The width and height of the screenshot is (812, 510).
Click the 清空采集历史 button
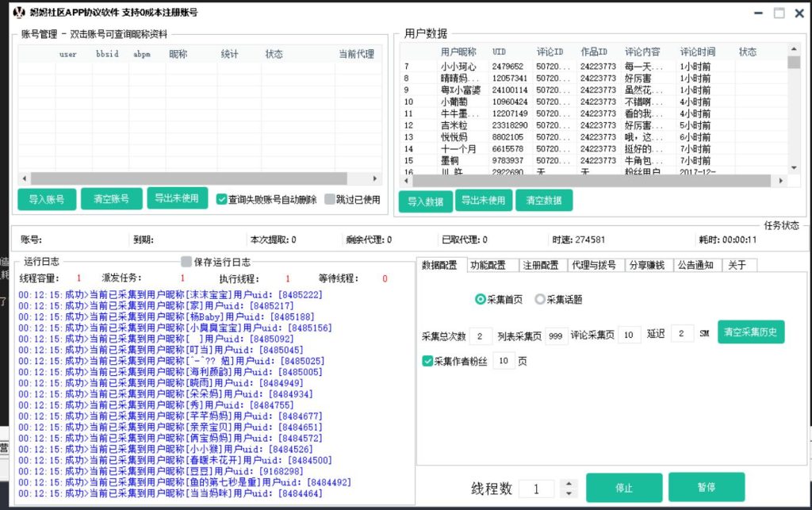click(751, 332)
